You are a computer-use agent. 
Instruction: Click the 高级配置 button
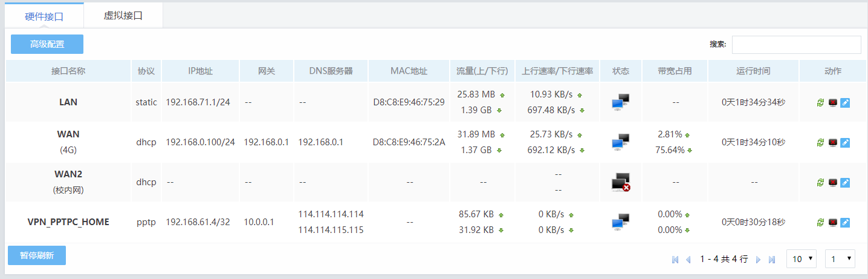coord(47,44)
